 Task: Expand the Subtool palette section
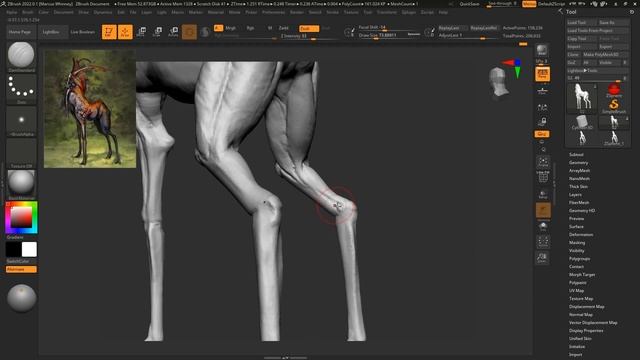(x=576, y=155)
